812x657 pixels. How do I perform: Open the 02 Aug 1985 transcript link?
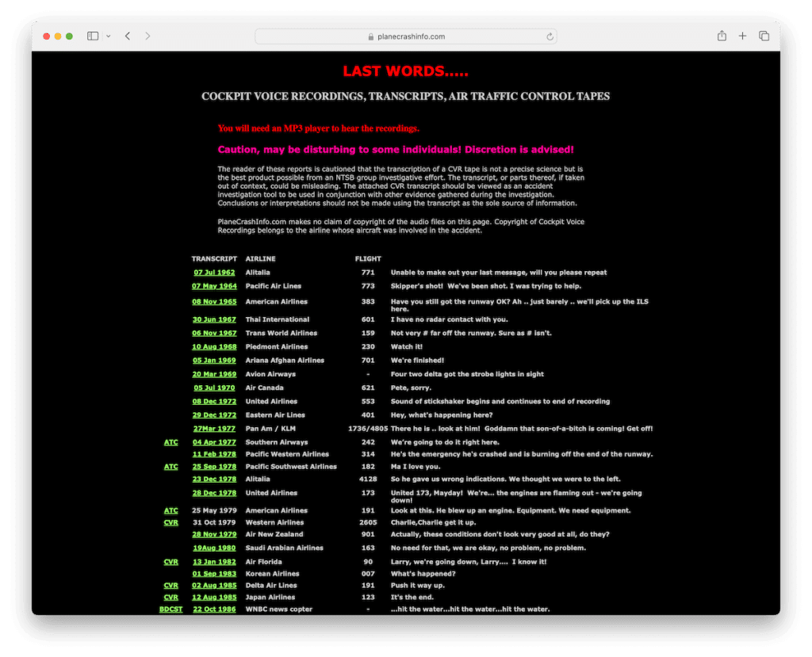click(x=214, y=586)
